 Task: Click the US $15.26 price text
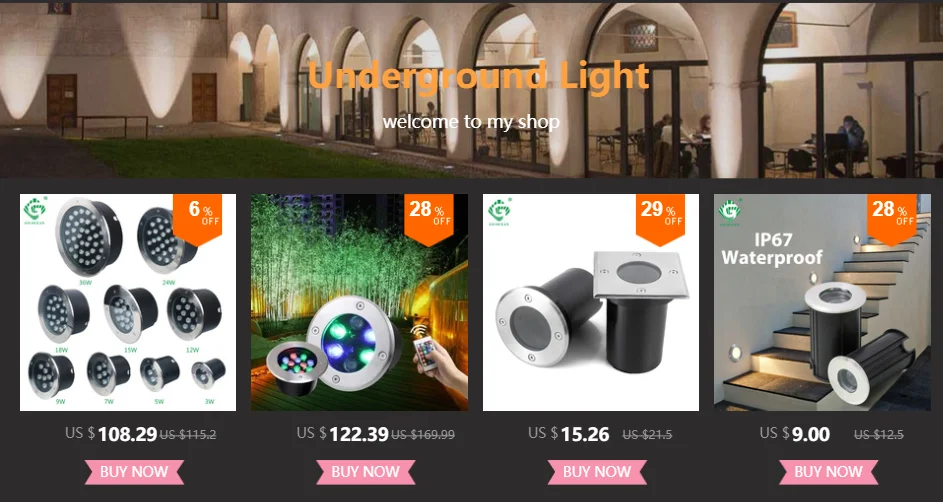pyautogui.click(x=569, y=433)
